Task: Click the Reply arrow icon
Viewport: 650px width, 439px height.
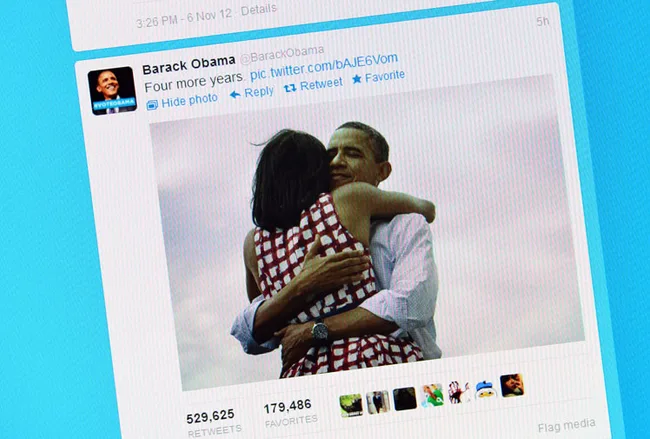Action: click(x=235, y=95)
